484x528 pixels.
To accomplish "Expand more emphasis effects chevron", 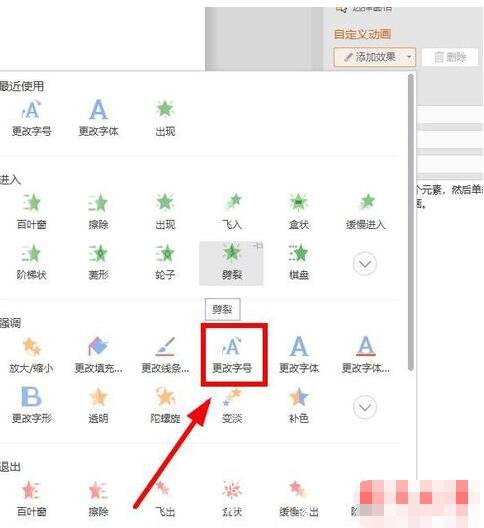I will pos(365,407).
